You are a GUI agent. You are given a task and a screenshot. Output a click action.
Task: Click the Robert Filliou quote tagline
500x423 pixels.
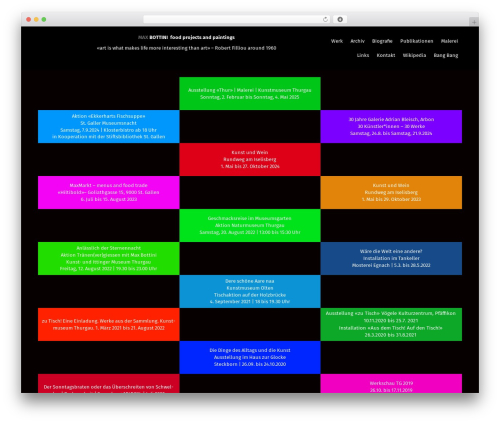(x=186, y=48)
